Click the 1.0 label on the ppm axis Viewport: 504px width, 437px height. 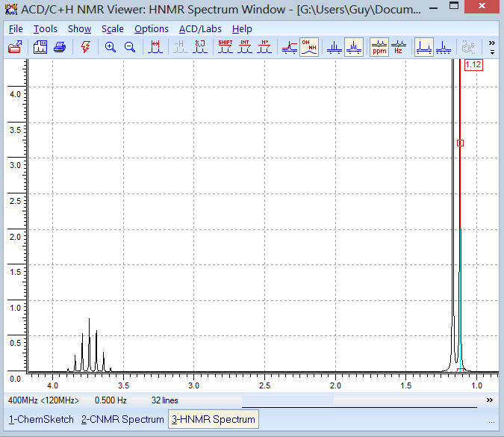[x=476, y=385]
